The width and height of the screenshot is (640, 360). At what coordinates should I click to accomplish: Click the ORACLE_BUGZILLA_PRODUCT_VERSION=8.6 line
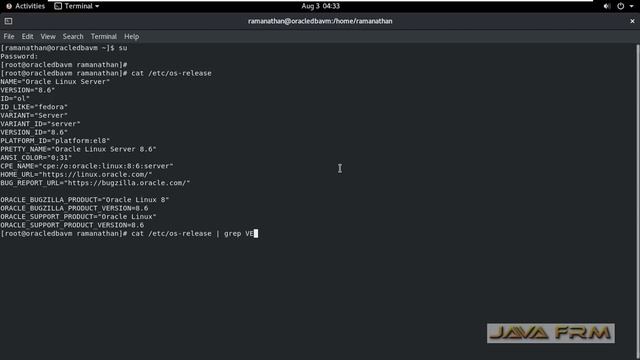coord(74,208)
